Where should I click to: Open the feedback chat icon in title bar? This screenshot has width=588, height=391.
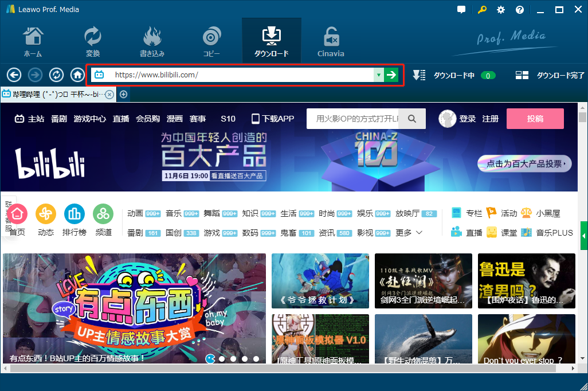(x=461, y=10)
